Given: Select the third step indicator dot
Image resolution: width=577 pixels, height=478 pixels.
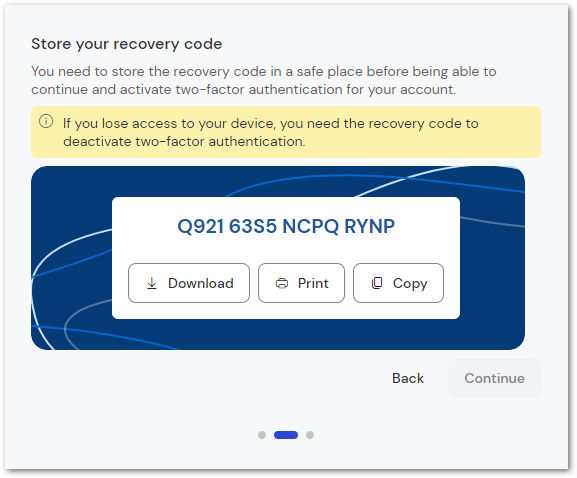Looking at the screenshot, I should click(310, 435).
